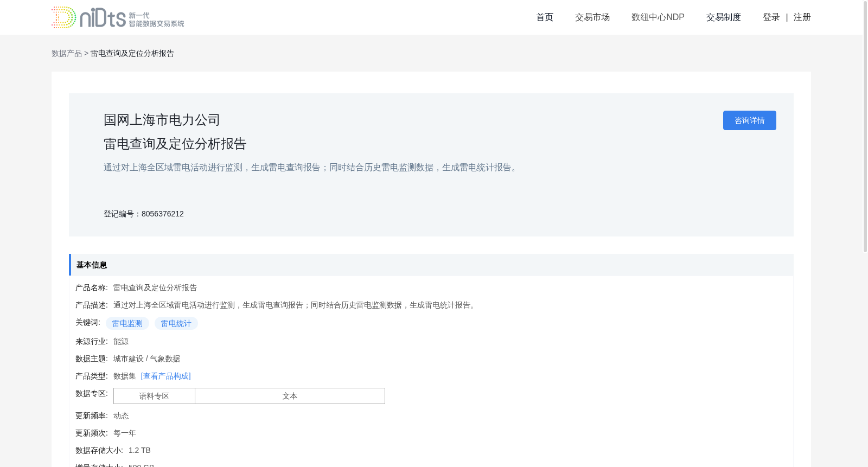Click the 能源 industry value

pyautogui.click(x=121, y=341)
